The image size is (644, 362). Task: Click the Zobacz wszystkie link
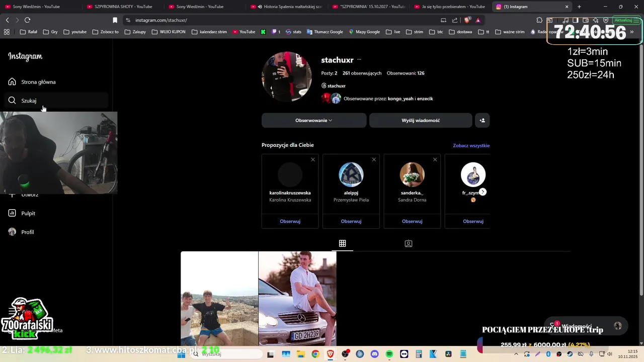click(x=471, y=145)
